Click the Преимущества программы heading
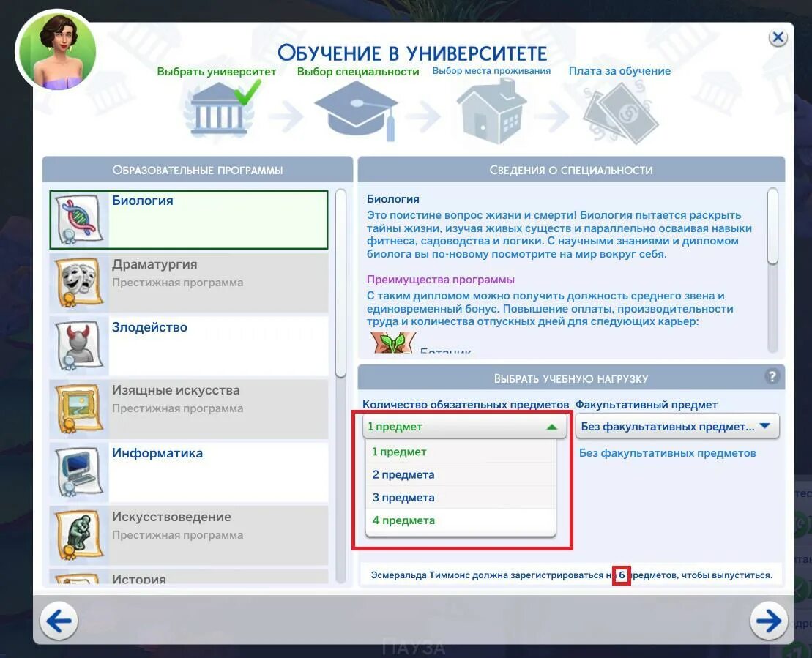812x658 pixels. 440,280
